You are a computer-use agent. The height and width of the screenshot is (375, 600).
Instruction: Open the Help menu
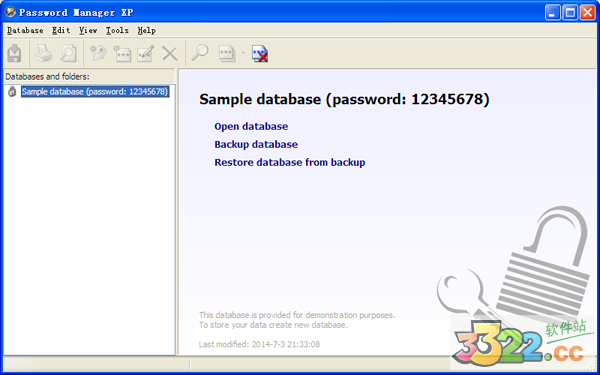point(147,30)
